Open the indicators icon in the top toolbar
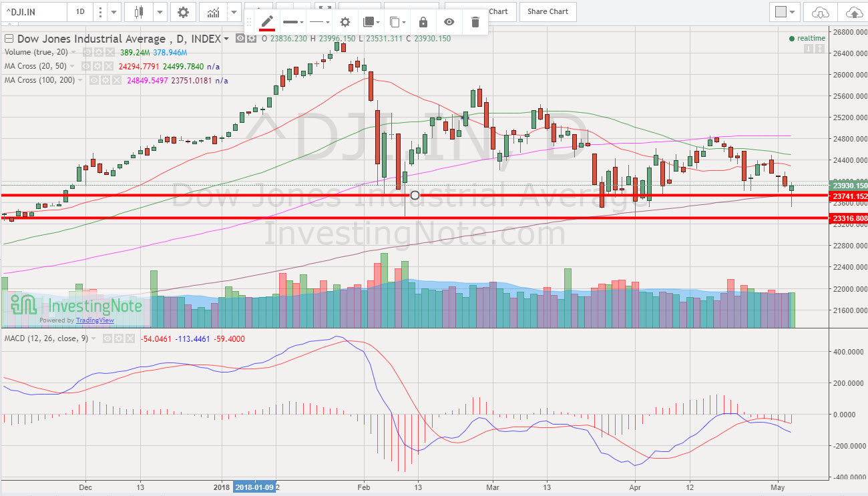 [212, 11]
